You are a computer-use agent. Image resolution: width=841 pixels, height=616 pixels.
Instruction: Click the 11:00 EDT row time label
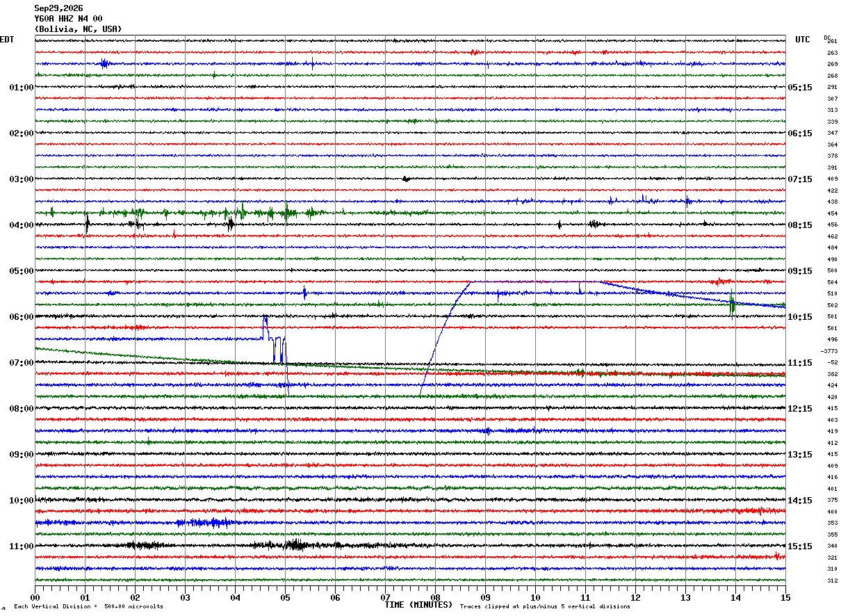(x=22, y=546)
